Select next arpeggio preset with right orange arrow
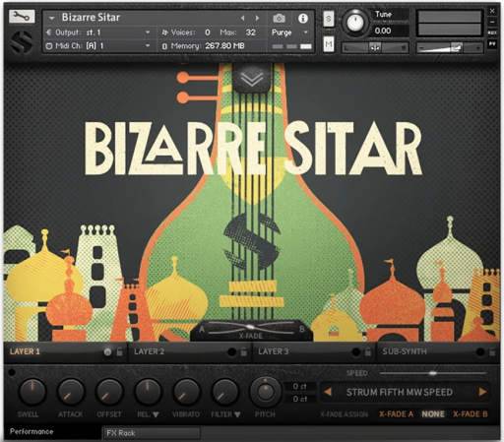 [482, 392]
